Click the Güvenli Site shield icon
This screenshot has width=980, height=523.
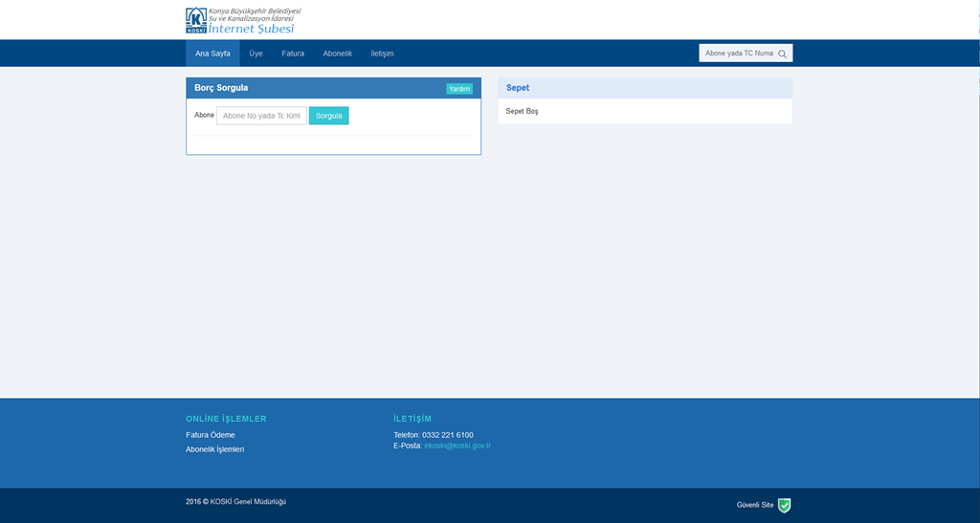[785, 505]
